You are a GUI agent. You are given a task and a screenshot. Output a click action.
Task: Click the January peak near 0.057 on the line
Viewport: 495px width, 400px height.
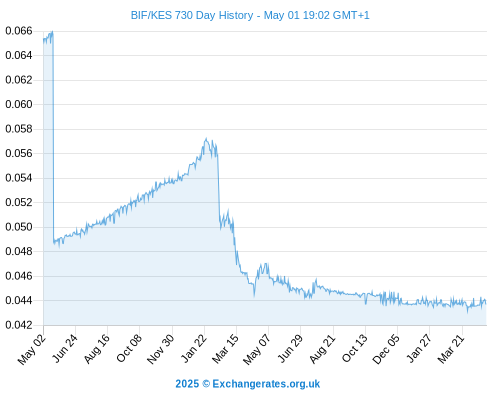coord(206,139)
